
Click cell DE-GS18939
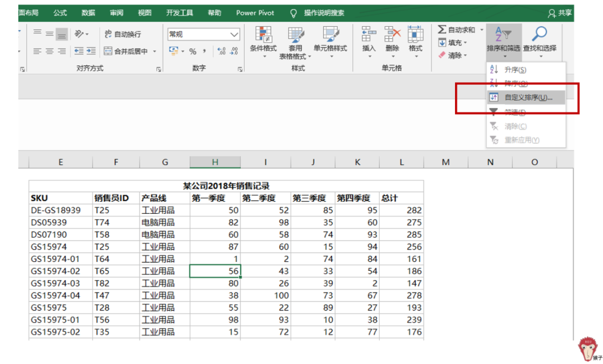[61, 210]
